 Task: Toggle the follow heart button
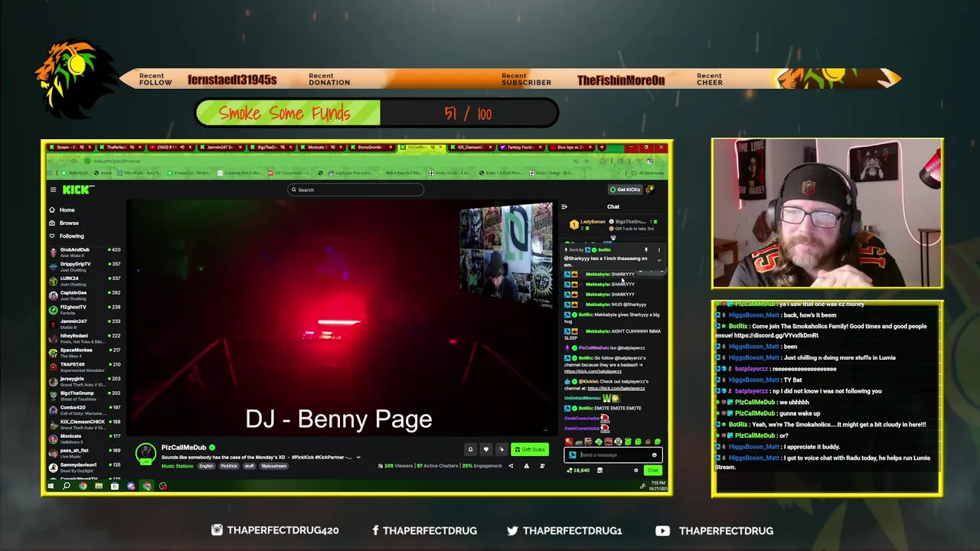(485, 449)
